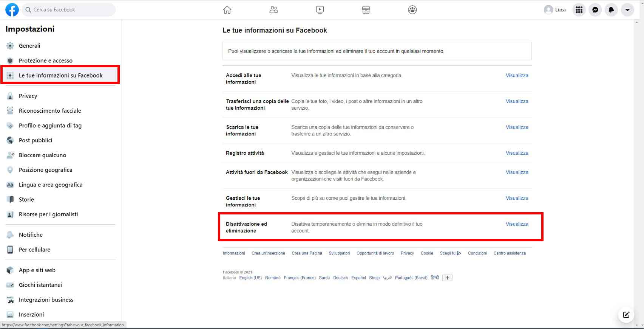Screen dimensions: 644x329
Task: Click the Post pubblici globe icon
Action: [x=10, y=140]
